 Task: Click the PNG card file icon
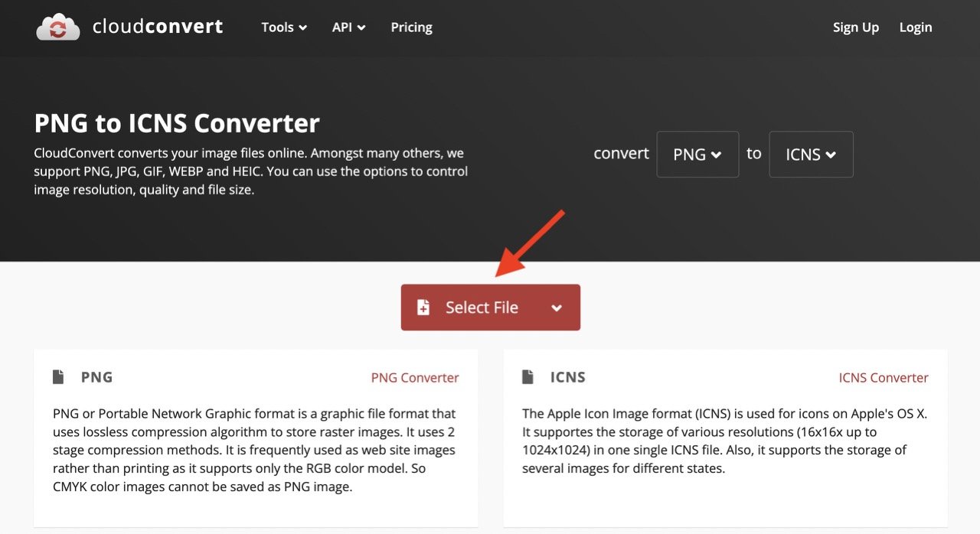[x=58, y=376]
